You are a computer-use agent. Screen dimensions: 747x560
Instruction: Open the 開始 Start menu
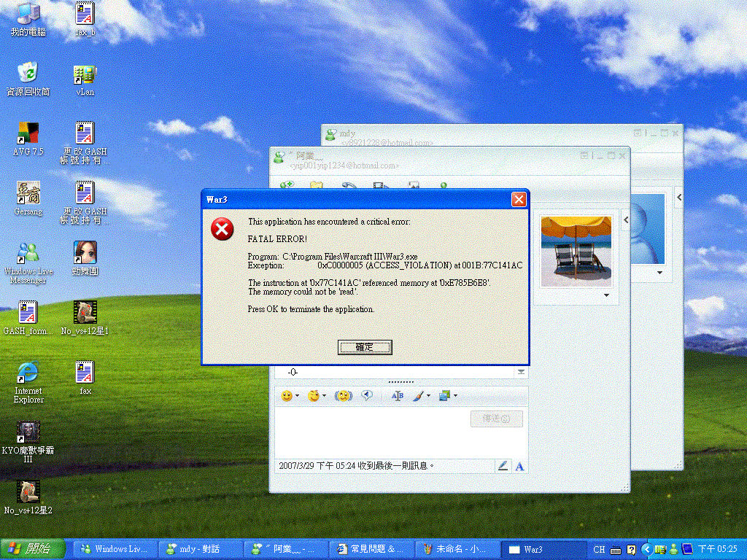point(32,549)
